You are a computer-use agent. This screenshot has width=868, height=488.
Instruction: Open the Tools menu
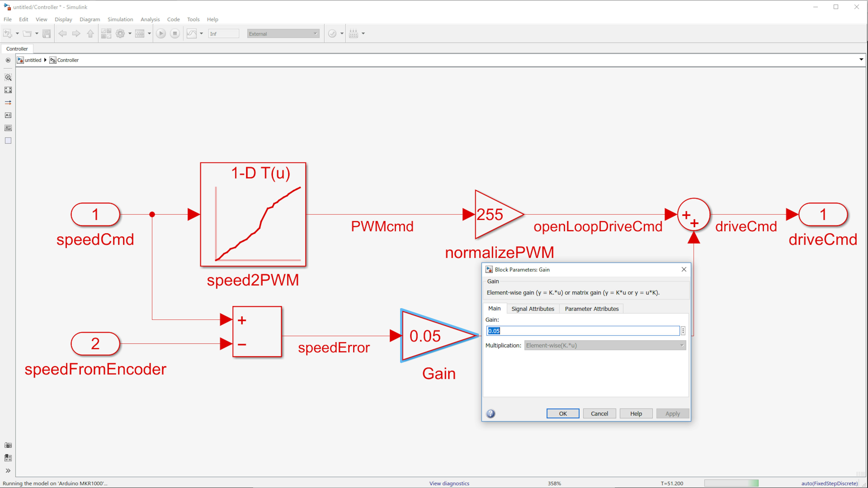coord(193,19)
